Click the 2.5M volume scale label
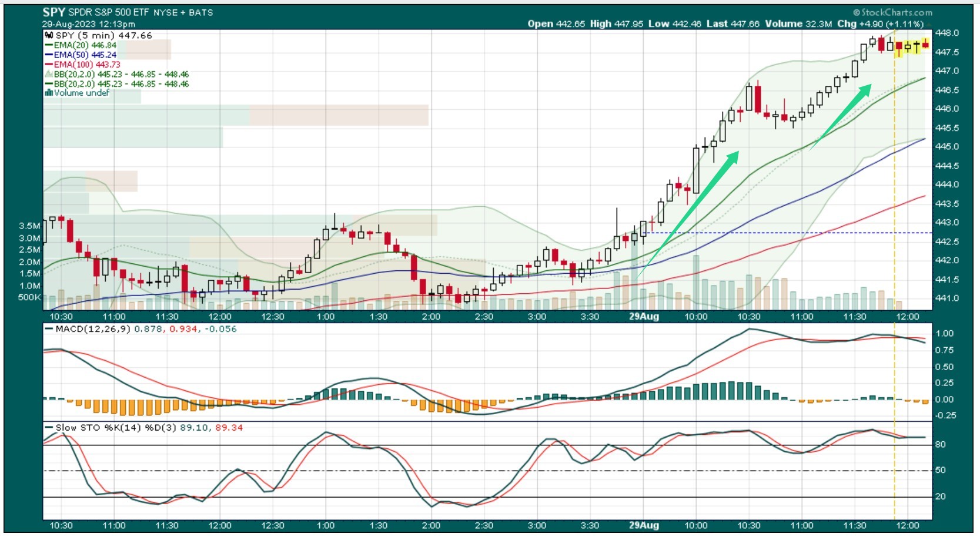The image size is (980, 537). 30,250
